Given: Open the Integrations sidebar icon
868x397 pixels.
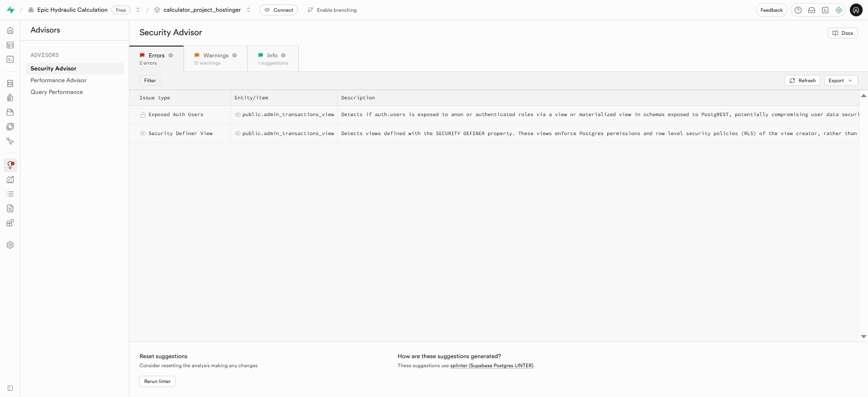Looking at the screenshot, I should click(x=10, y=223).
